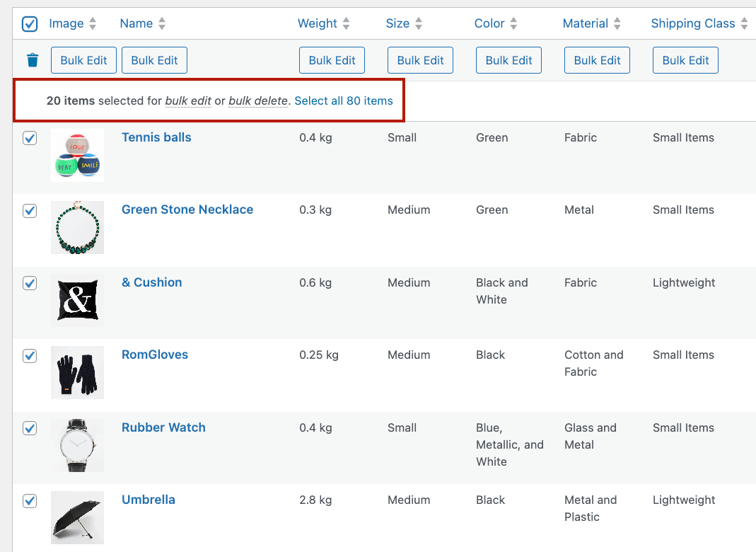756x552 pixels.
Task: Sort by Color column arrows
Action: tap(513, 24)
